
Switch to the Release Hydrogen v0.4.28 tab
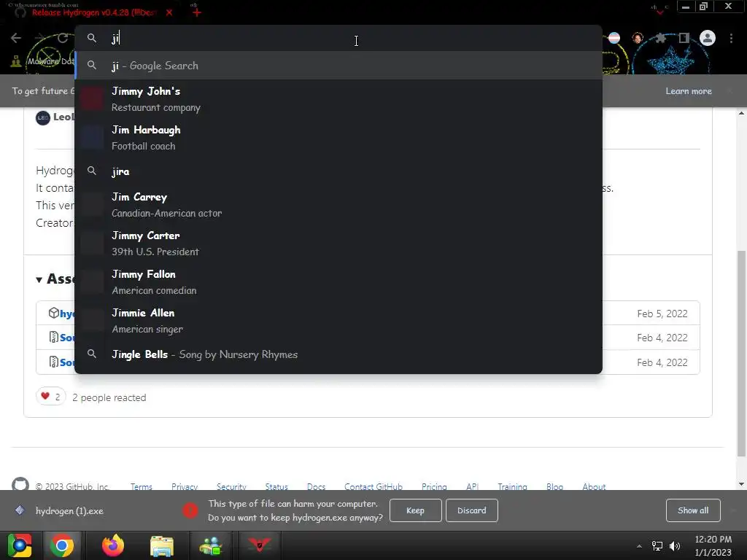[94, 12]
